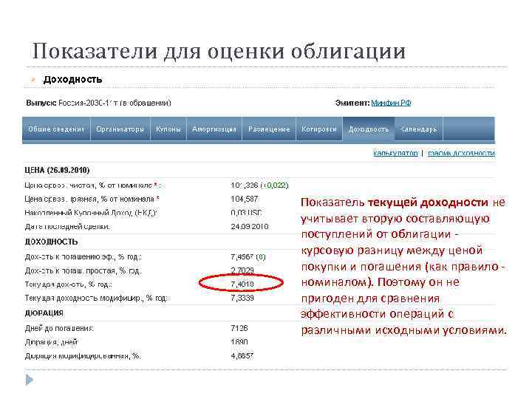Click the bold red текущей доходности phrase
Image resolution: width=532 pixels, height=399 pixels.
point(428,202)
